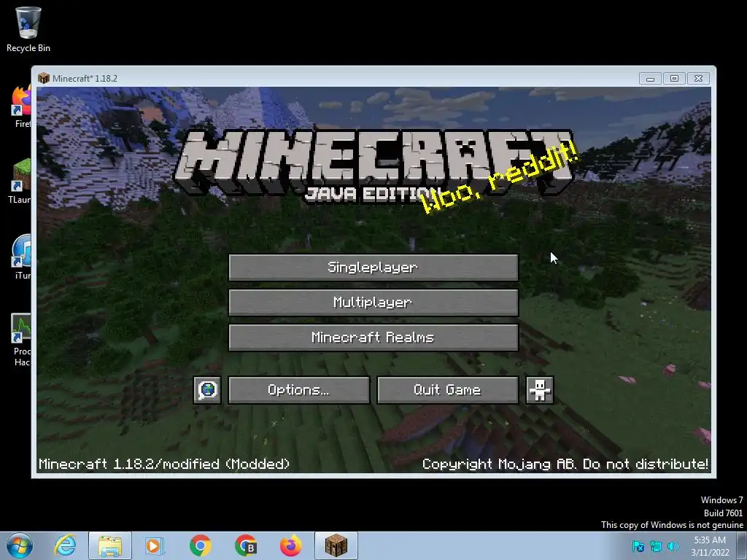Screen dimensions: 747x560
Task: Open Windows Media Player from taskbar
Action: 154,545
